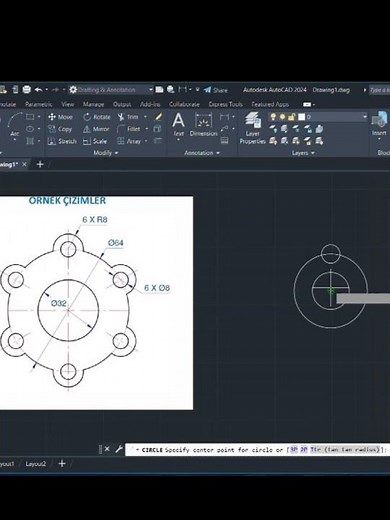The height and width of the screenshot is (520, 390).
Task: Click the Undo arrow
Action: click(38, 90)
